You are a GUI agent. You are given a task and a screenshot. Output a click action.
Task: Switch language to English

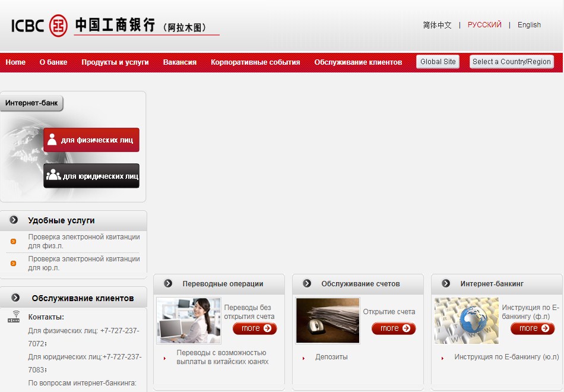529,25
